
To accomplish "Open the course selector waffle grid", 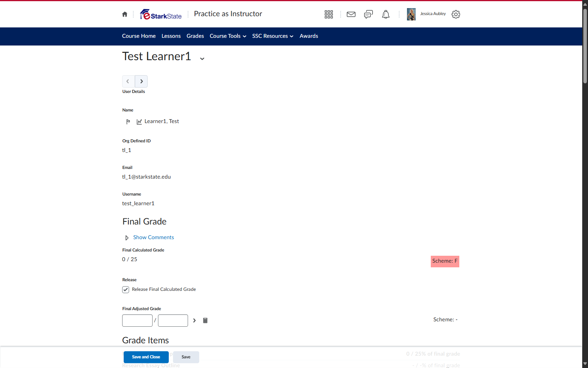I will tap(329, 14).
